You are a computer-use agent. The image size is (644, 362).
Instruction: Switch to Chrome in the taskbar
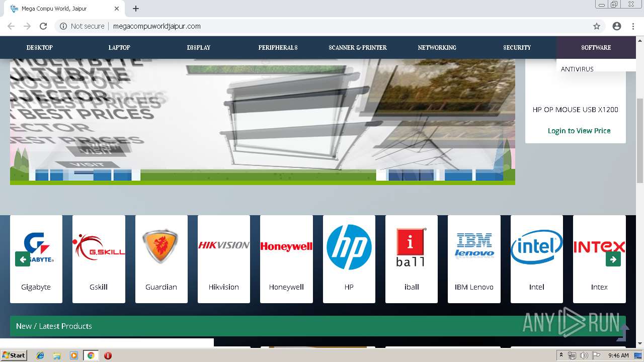click(x=91, y=355)
